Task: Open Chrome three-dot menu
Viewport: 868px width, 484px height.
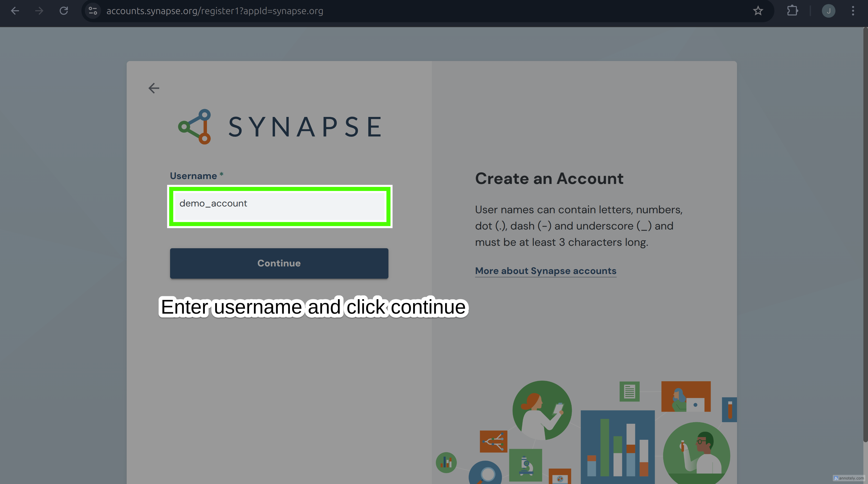Action: tap(853, 11)
